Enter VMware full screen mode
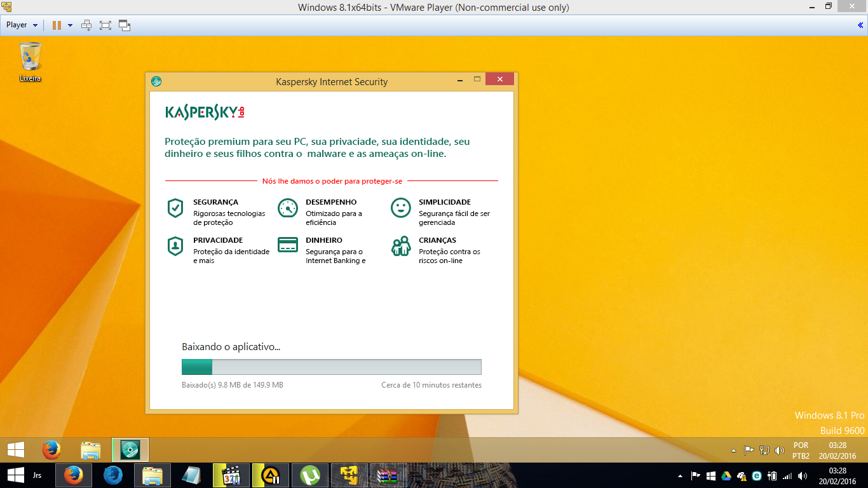The image size is (868, 488). (x=105, y=25)
